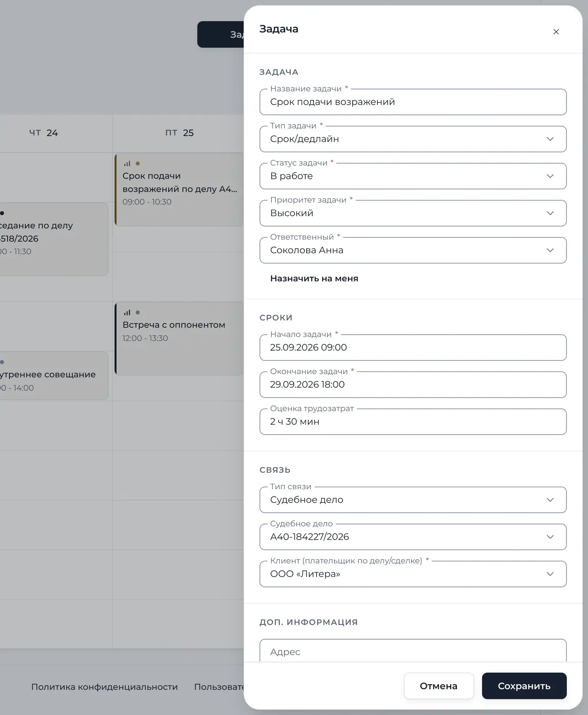
Task: Open the Судебное дело dropdown
Action: point(413,537)
